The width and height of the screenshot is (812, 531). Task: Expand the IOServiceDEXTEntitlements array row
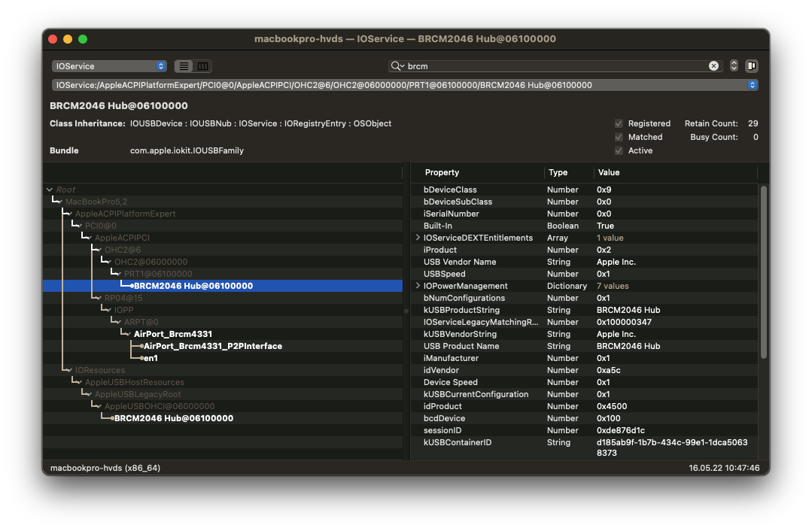[418, 238]
